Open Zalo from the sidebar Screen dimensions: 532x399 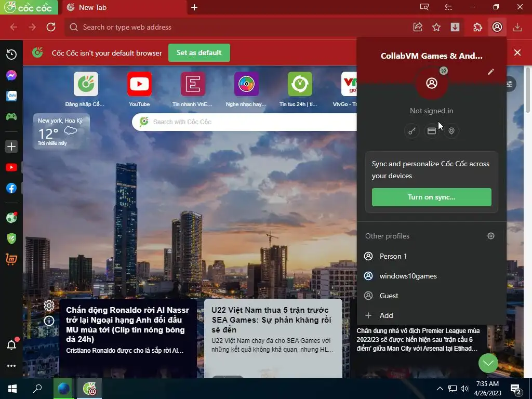(11, 96)
